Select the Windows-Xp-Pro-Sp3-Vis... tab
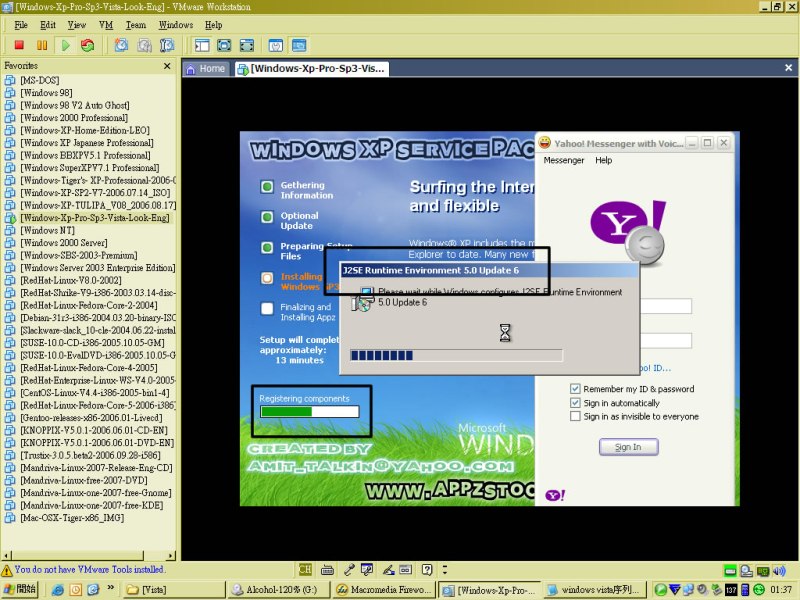Viewport: 800px width, 600px height. tap(312, 68)
